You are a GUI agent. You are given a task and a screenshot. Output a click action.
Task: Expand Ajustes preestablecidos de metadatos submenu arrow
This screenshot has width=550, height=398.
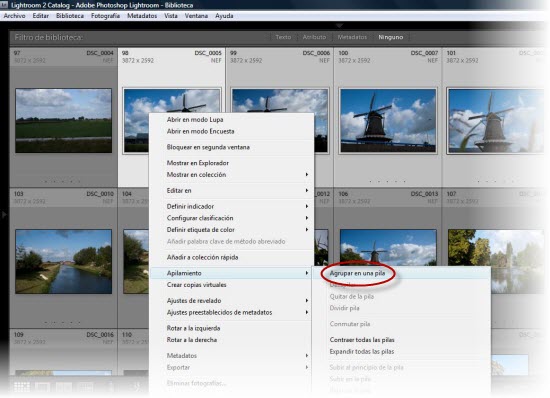307,312
